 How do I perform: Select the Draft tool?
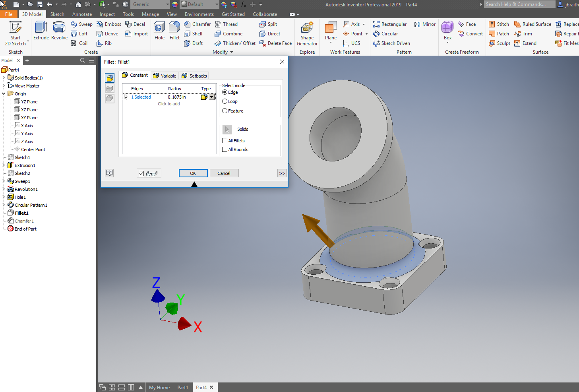click(193, 43)
